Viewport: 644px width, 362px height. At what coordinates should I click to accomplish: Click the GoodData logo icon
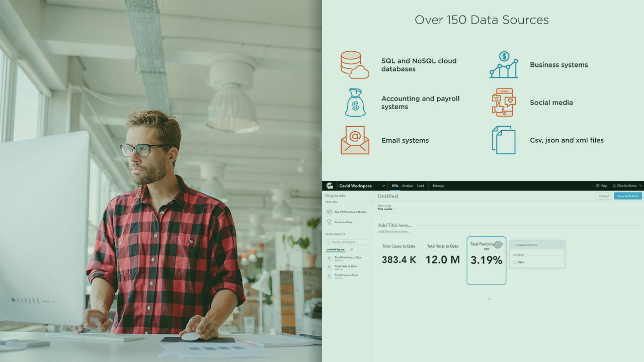coord(330,186)
